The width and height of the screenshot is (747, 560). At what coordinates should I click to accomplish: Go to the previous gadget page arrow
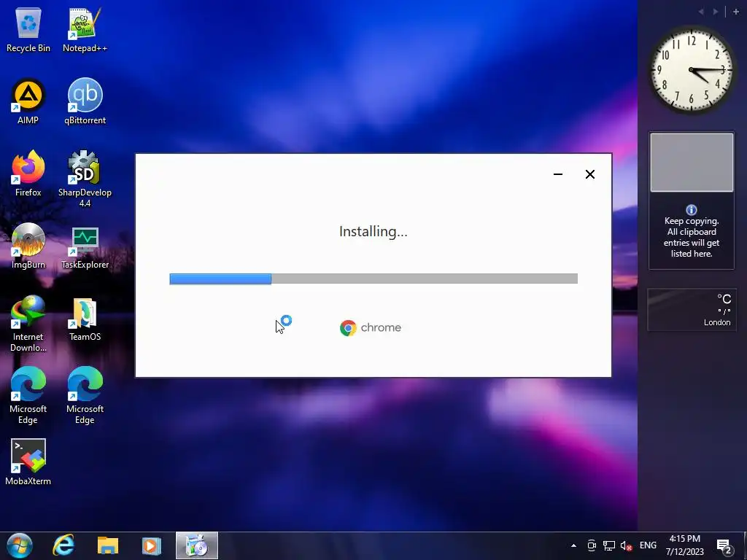(701, 12)
